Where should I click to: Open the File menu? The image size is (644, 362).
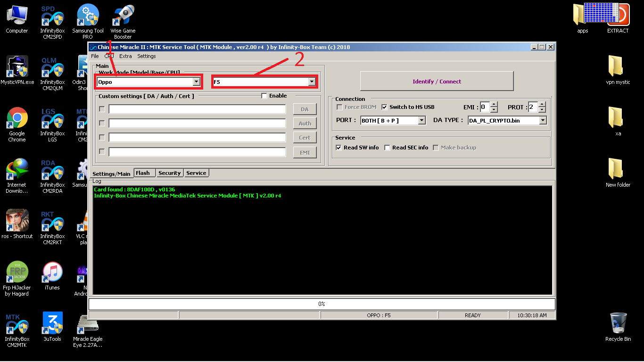95,56
